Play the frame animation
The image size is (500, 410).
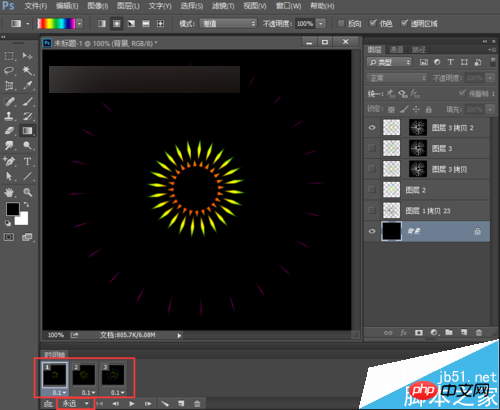coord(132,404)
